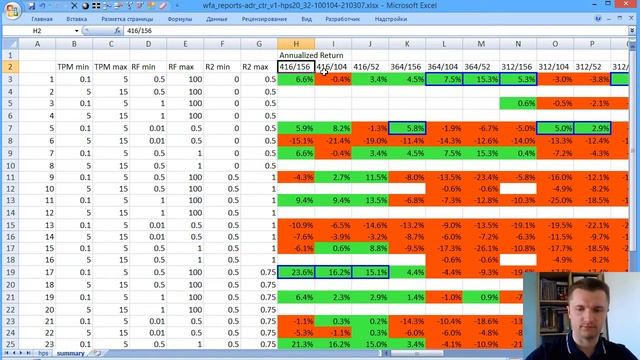Go to last sheet with tab navigation arrow
Viewport: 640px width, 360px height.
28,353
